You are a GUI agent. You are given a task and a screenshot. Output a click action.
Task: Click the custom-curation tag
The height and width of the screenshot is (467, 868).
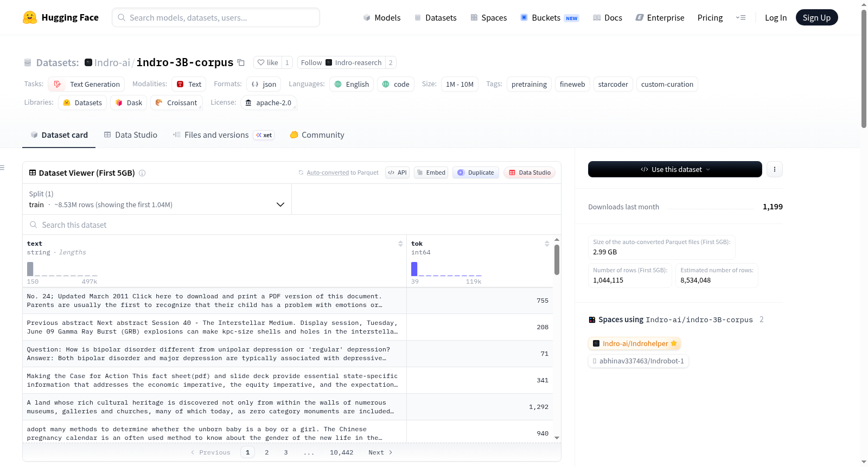pyautogui.click(x=667, y=84)
